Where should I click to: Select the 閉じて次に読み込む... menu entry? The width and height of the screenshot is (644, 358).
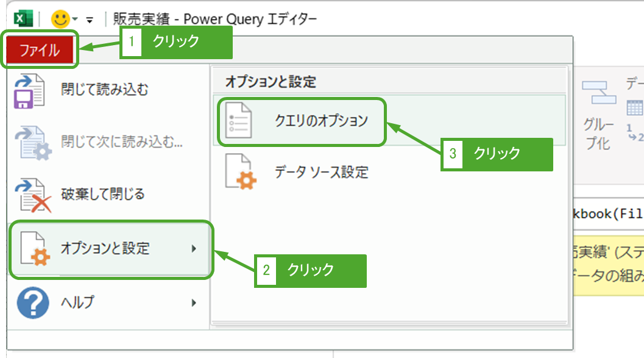121,142
